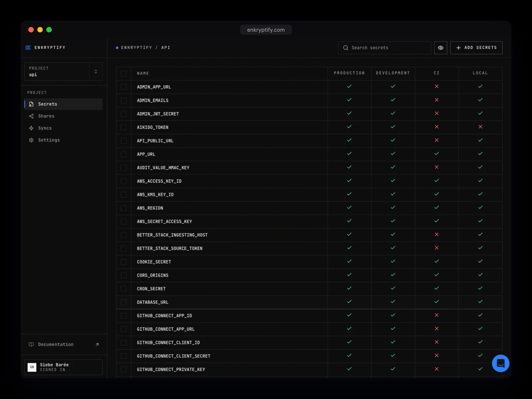532x399 pixels.
Task: Open the api project dropdown
Action: click(x=63, y=72)
